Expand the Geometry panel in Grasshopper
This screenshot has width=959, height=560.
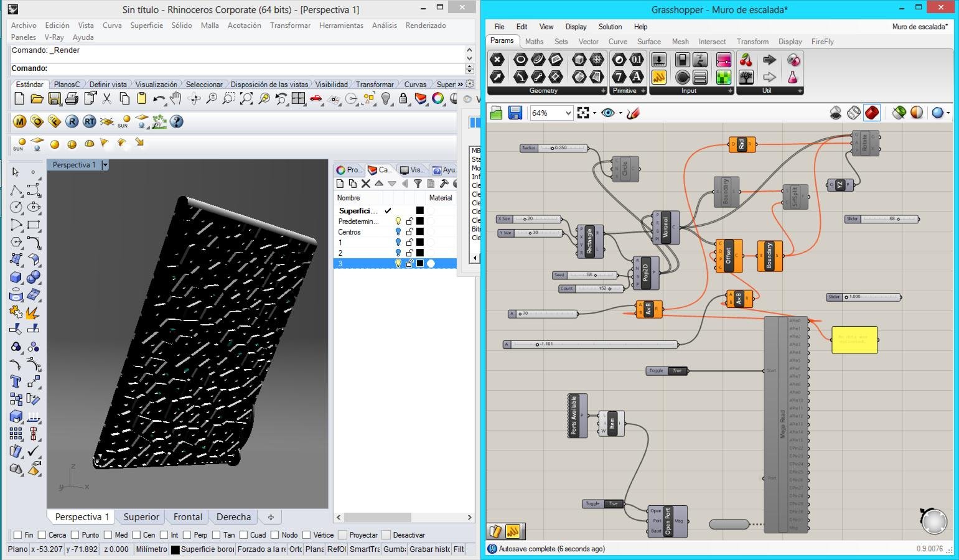(602, 91)
